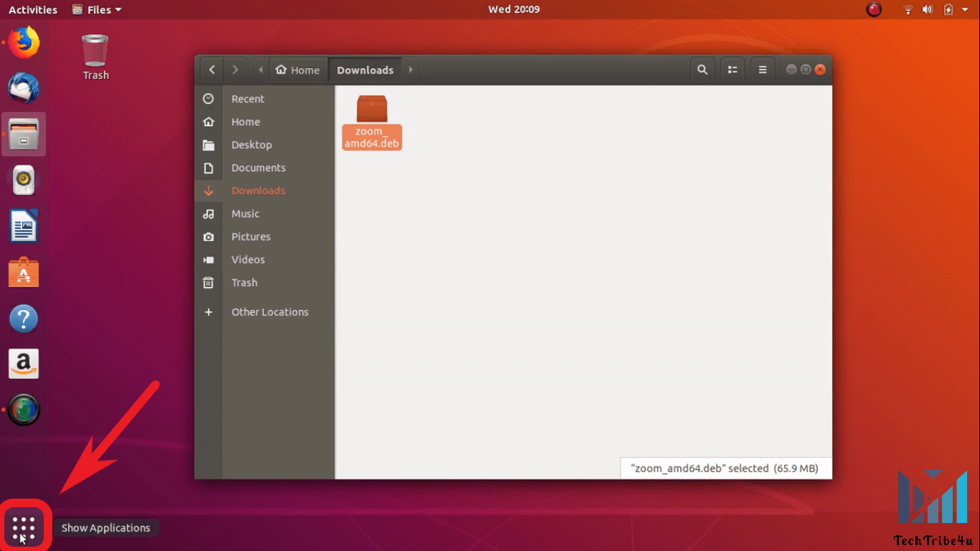Close the Files window

pos(821,70)
